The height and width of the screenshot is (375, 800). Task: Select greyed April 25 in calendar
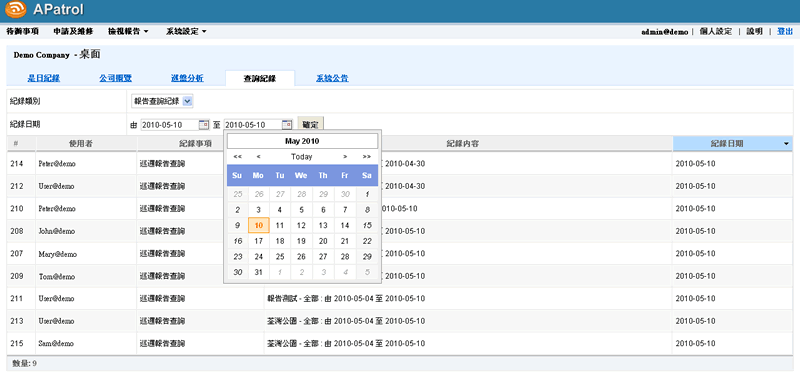pyautogui.click(x=237, y=194)
